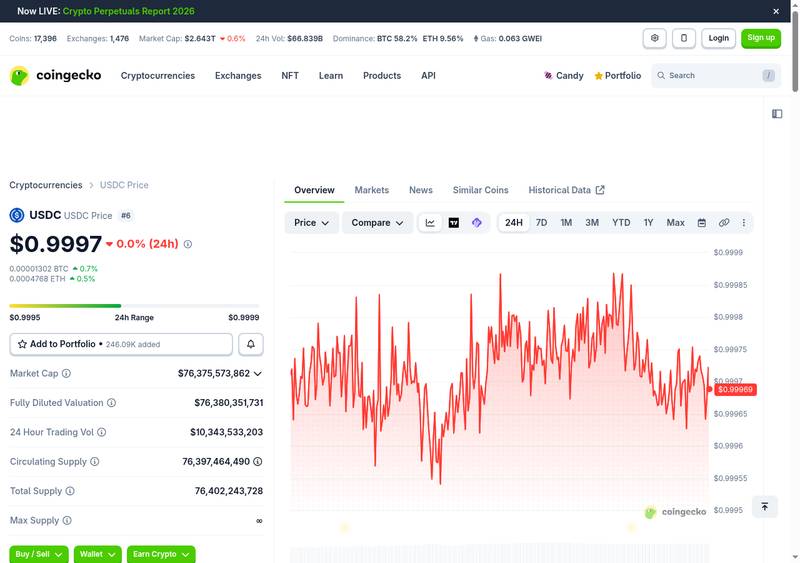Click the green Sign up button
800x563 pixels.
(x=761, y=38)
